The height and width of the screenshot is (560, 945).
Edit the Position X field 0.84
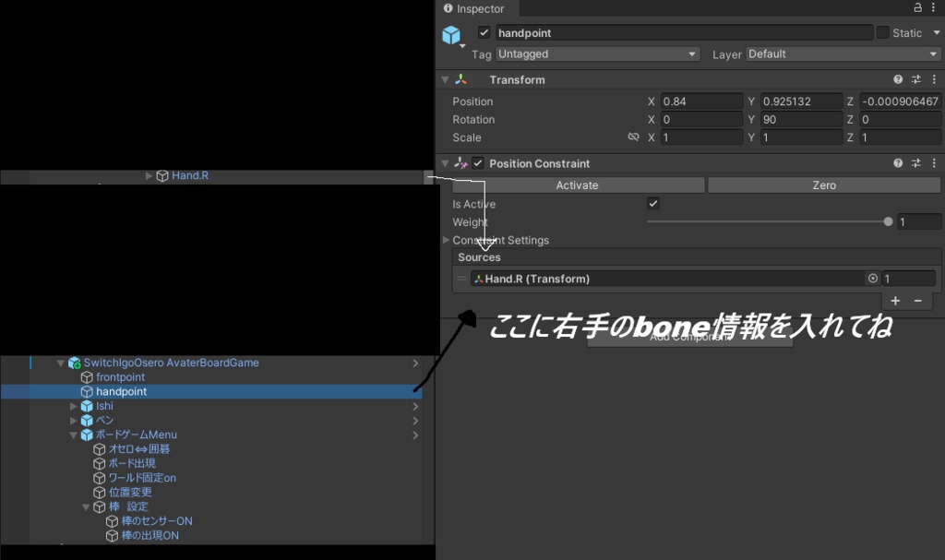point(701,101)
